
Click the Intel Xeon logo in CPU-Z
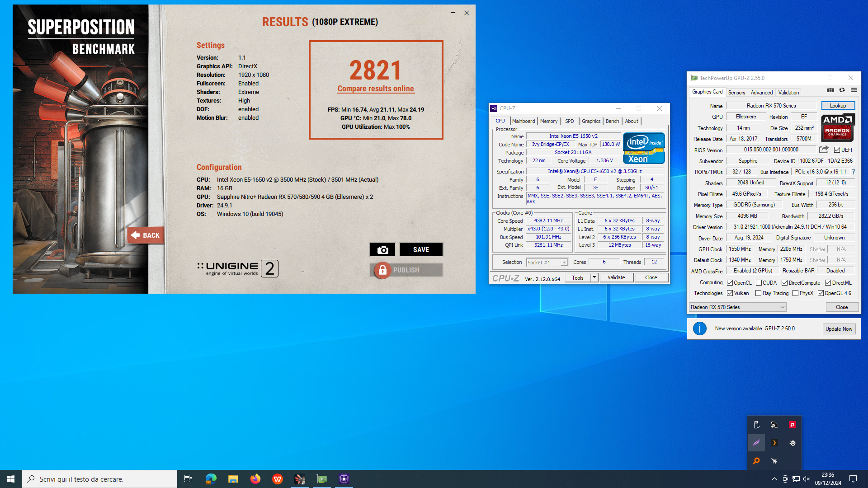pyautogui.click(x=644, y=148)
